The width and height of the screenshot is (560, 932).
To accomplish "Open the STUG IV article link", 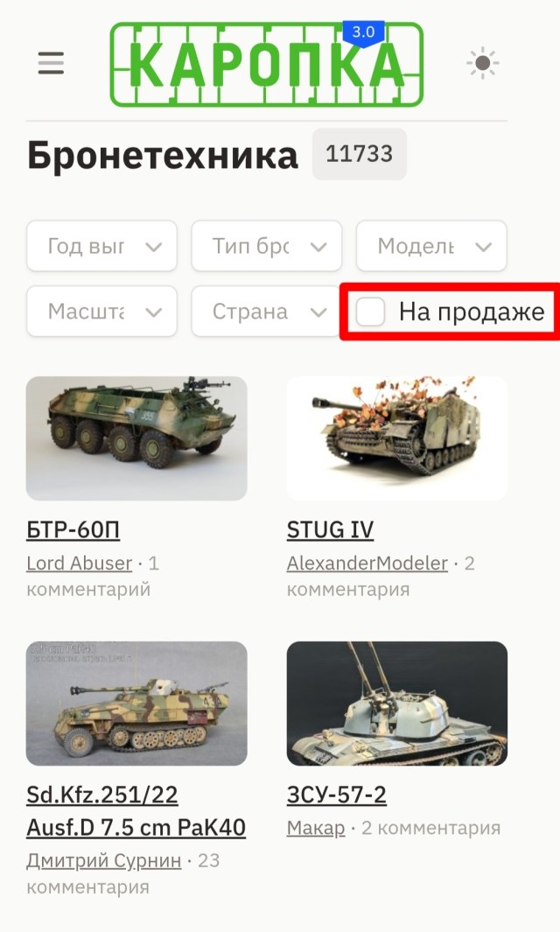I will 330,529.
